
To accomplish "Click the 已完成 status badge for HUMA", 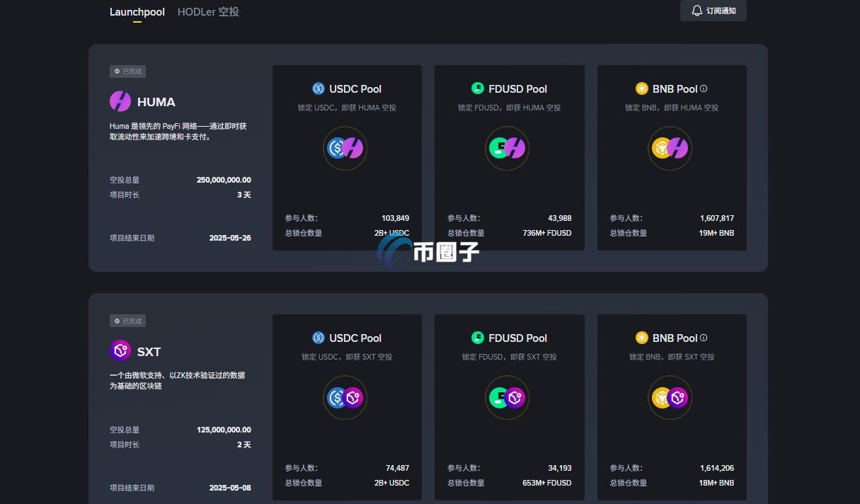I will pos(127,71).
